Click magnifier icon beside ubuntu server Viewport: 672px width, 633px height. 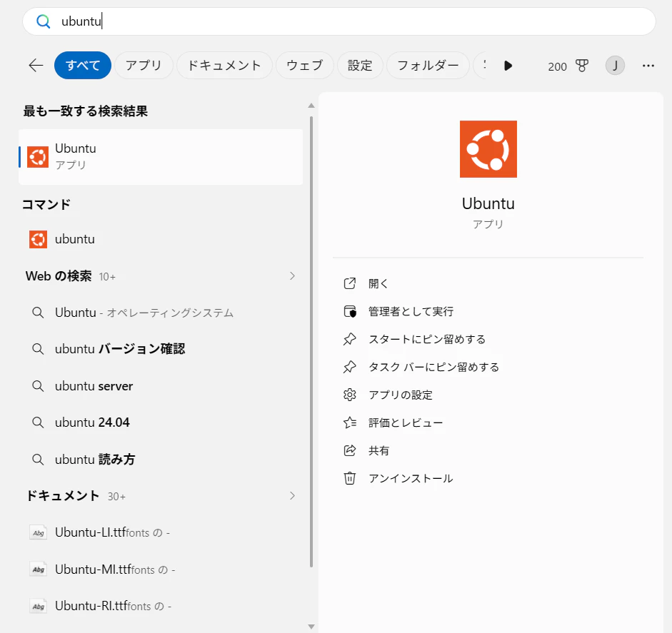[38, 386]
